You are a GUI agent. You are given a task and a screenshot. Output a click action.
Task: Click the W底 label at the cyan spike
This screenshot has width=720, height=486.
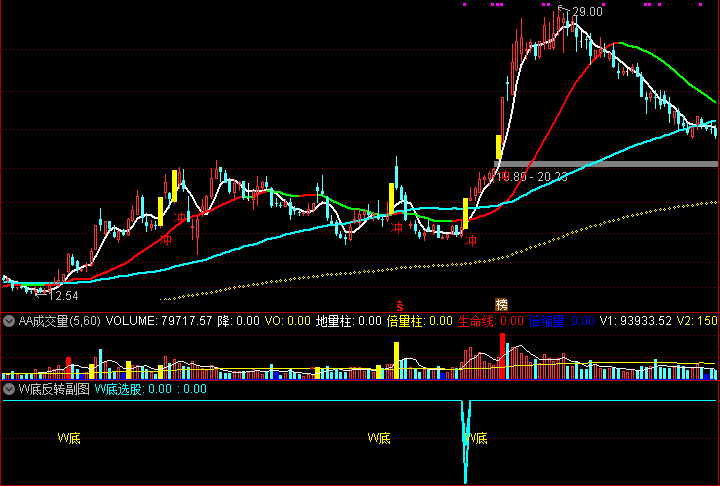point(476,438)
